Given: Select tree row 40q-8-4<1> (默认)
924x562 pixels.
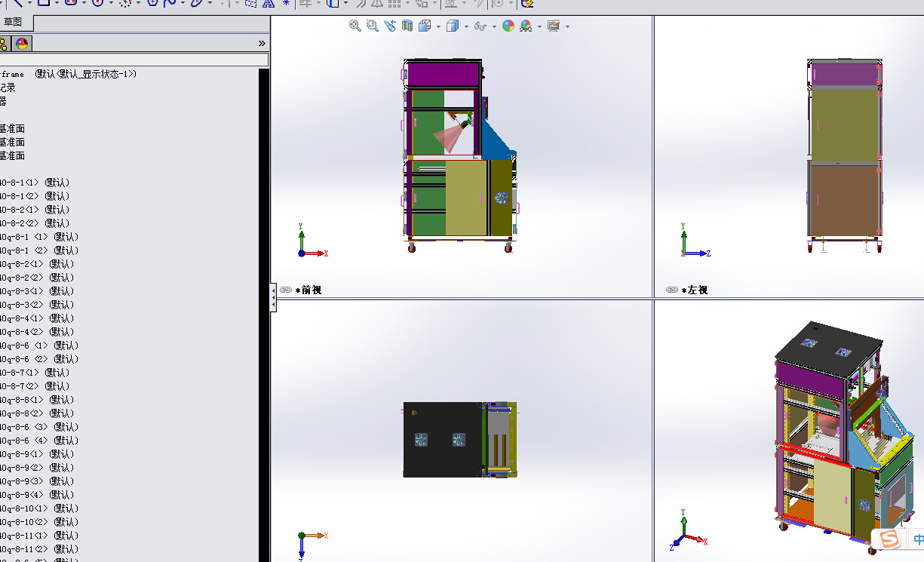Looking at the screenshot, I should [x=37, y=318].
